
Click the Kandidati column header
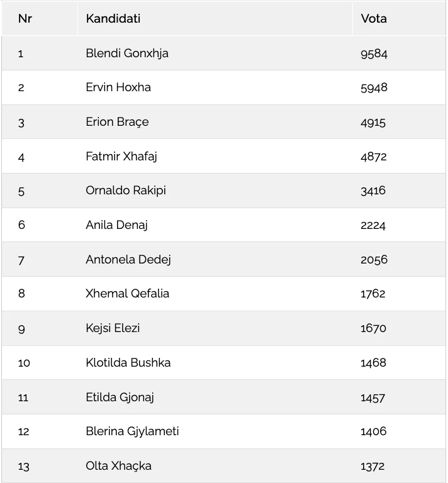[113, 18]
